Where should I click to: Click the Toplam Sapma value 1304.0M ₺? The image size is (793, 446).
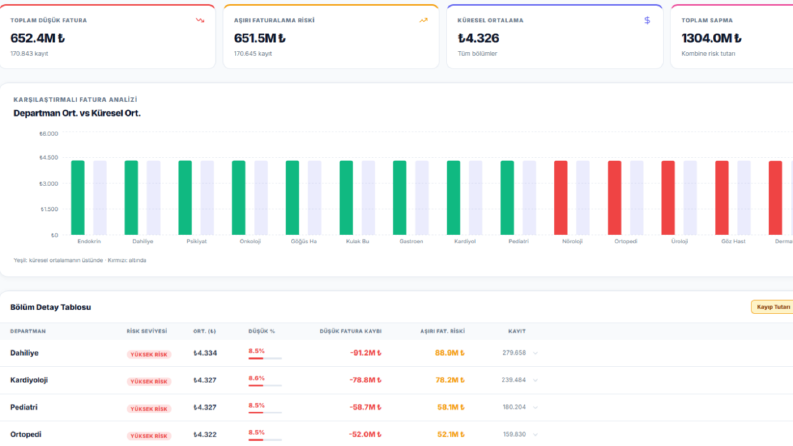tap(712, 38)
